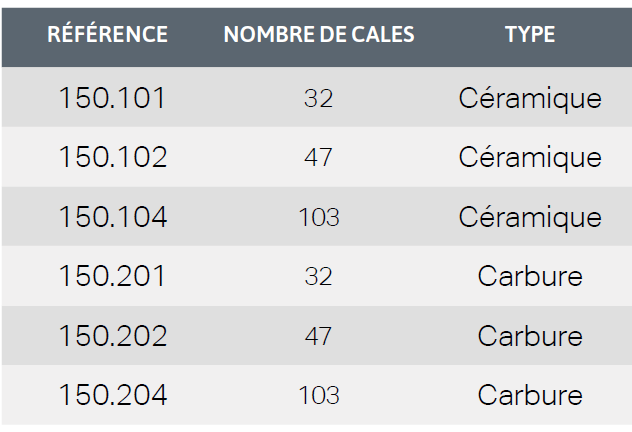Click Céramique in the 150.101 row
The image size is (632, 432).
[x=530, y=99]
